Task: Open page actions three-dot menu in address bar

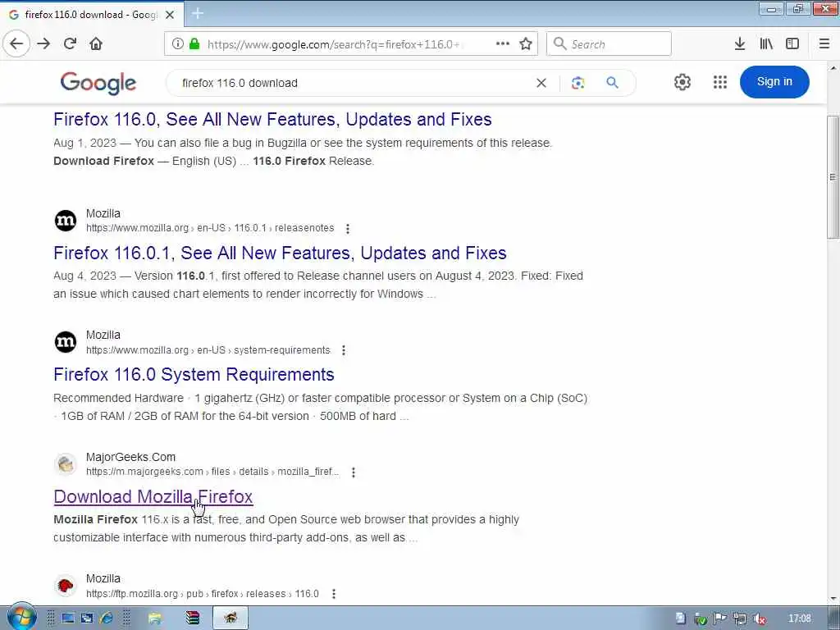Action: (503, 44)
